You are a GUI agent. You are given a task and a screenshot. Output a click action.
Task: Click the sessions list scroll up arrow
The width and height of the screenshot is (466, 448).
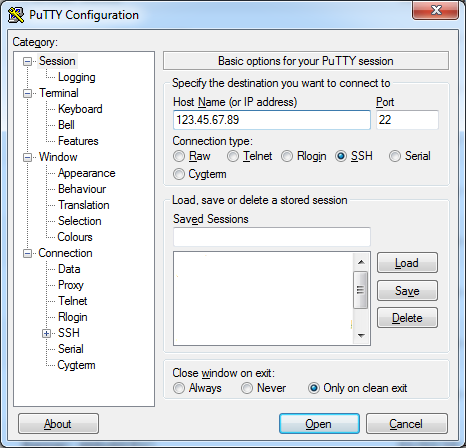[x=361, y=262]
